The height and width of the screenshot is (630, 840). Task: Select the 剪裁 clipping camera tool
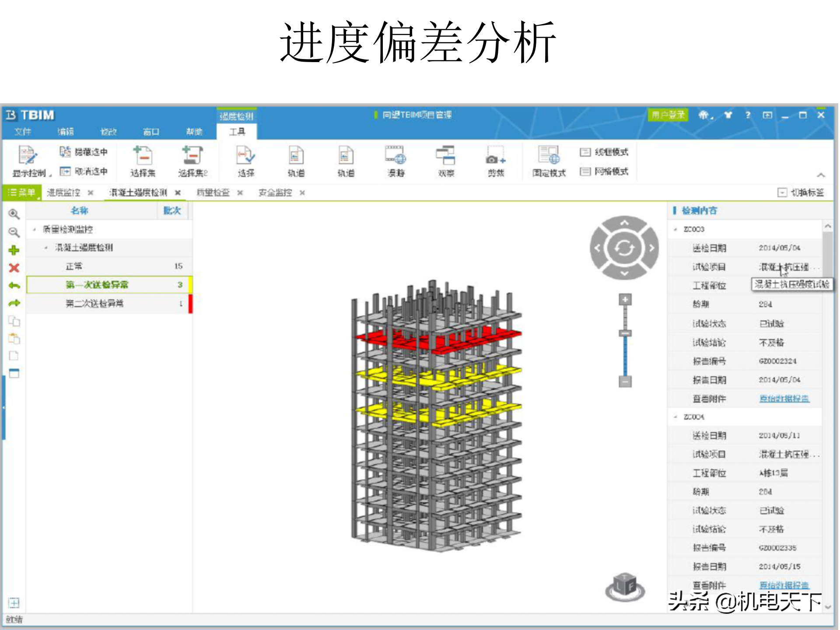click(x=496, y=156)
